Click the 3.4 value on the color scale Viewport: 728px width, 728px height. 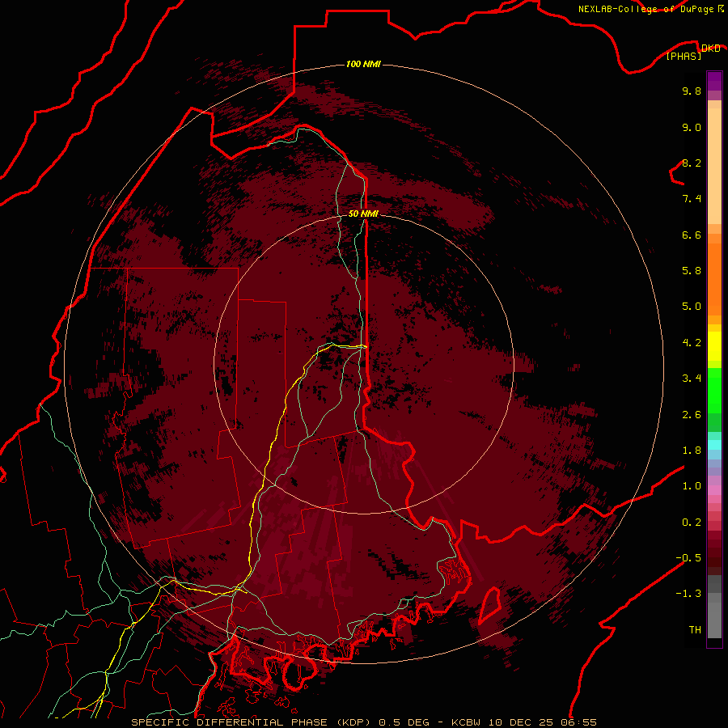(x=692, y=379)
